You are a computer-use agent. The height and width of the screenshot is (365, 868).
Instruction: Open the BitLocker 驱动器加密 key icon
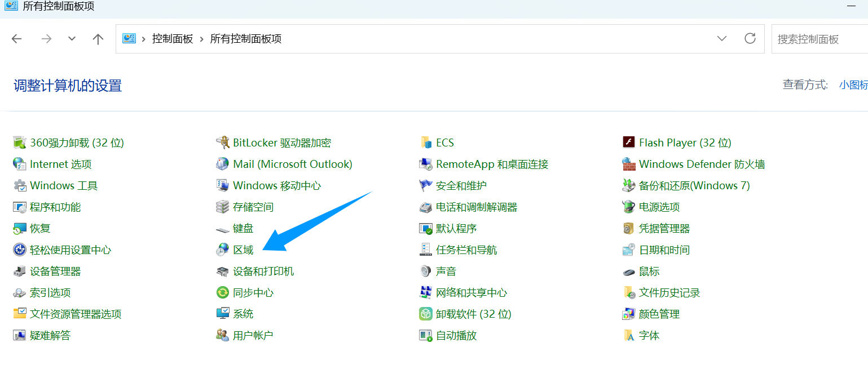[x=223, y=143]
